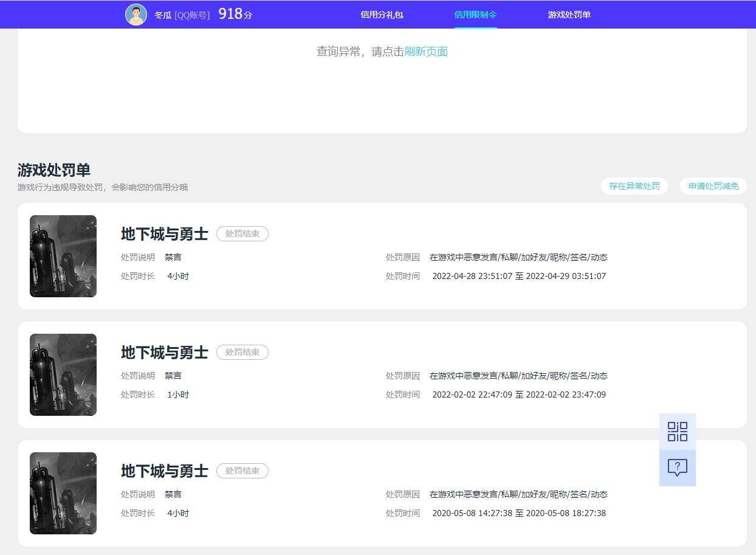This screenshot has height=555, width=756.
Task: Click 禁言 description in 2022-02-02 penalty
Action: [x=173, y=376]
